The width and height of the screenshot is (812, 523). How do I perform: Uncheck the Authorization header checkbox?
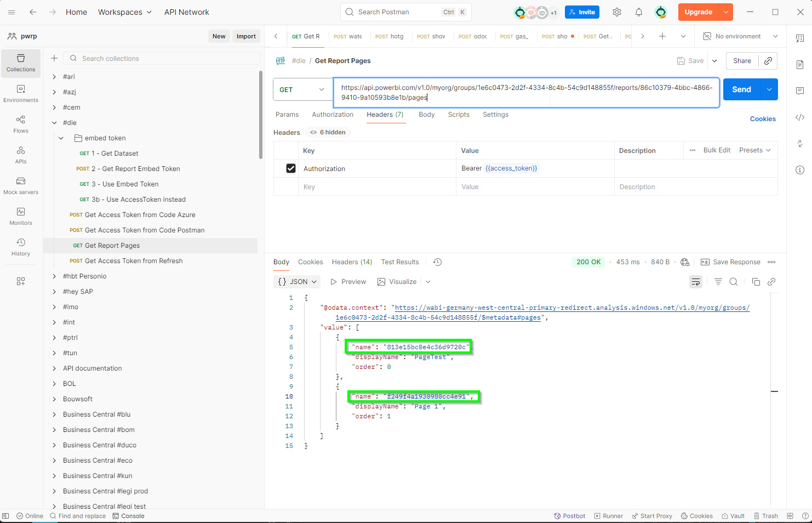point(291,168)
